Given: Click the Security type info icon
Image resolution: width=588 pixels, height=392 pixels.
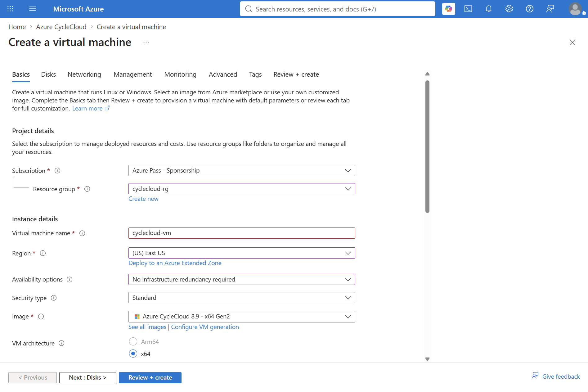Looking at the screenshot, I should pyautogui.click(x=54, y=298).
